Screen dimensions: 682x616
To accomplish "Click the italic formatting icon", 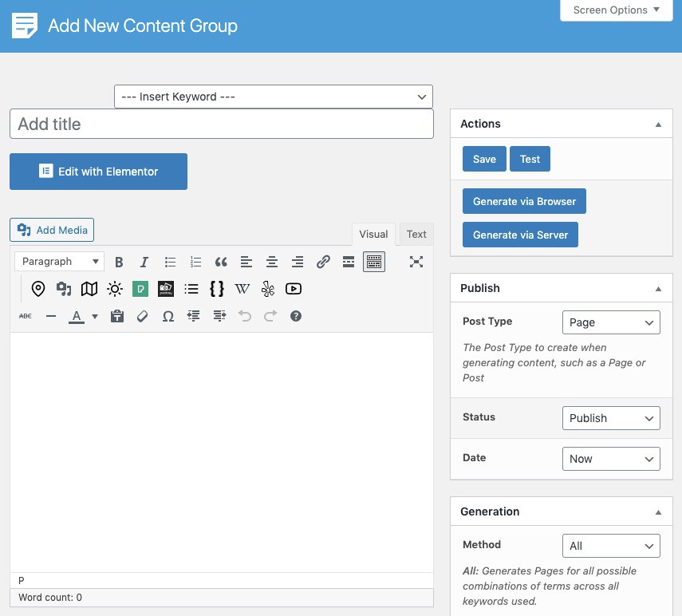I will tap(144, 262).
